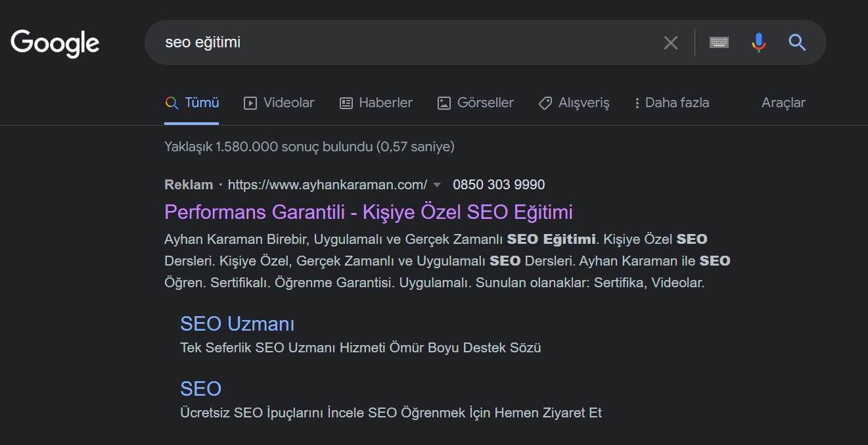
Task: Open the Alışveriş shopping tab
Action: point(574,103)
